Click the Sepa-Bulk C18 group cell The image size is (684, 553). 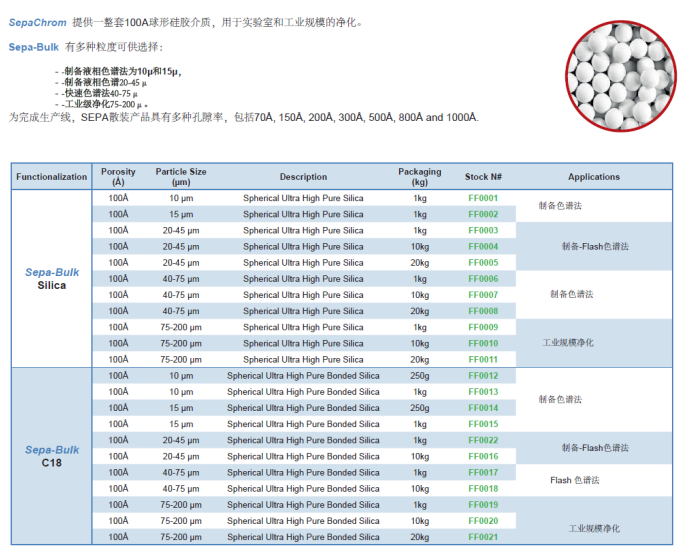(x=52, y=456)
